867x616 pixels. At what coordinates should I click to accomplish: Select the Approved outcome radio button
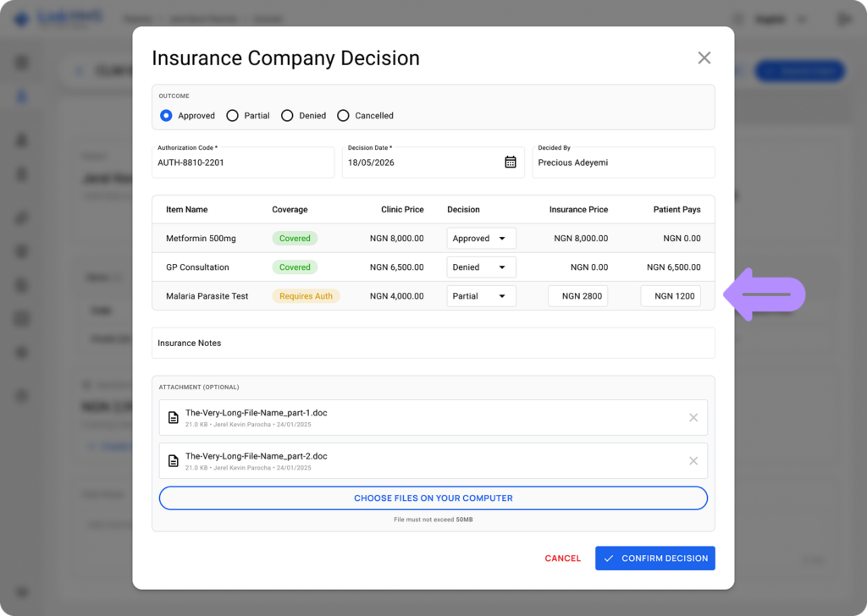(x=166, y=115)
